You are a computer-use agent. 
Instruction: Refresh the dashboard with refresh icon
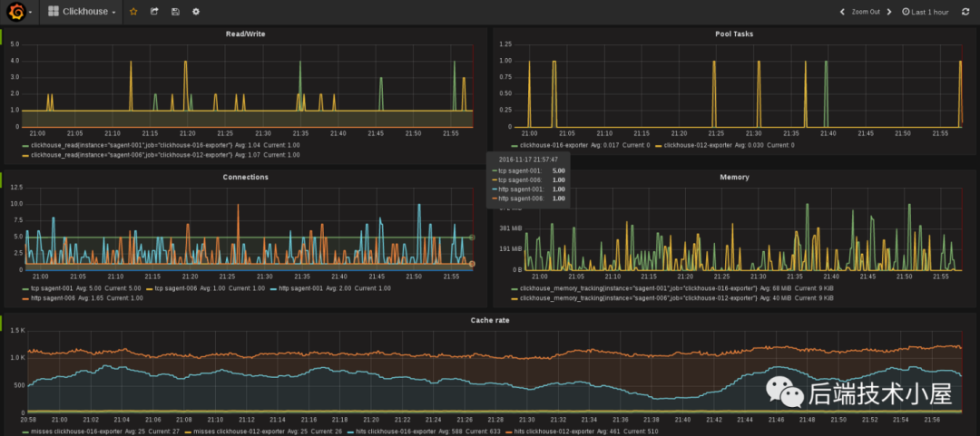[965, 12]
